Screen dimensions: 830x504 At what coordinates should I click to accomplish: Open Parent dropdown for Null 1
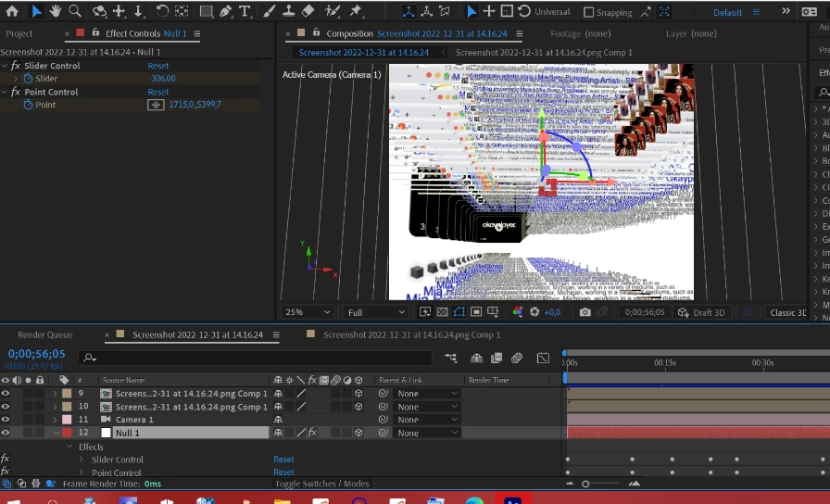point(427,433)
